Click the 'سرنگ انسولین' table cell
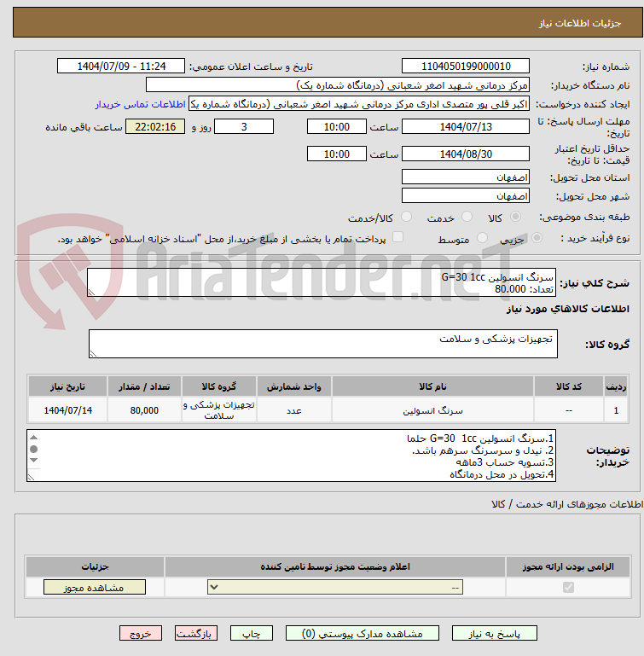The height and width of the screenshot is (656, 644). [x=432, y=410]
